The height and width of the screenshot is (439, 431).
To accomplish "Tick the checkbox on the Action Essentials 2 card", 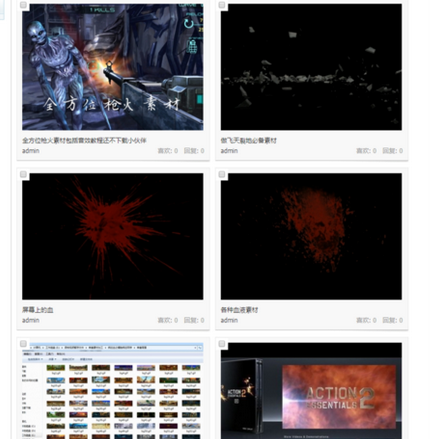I will point(222,344).
